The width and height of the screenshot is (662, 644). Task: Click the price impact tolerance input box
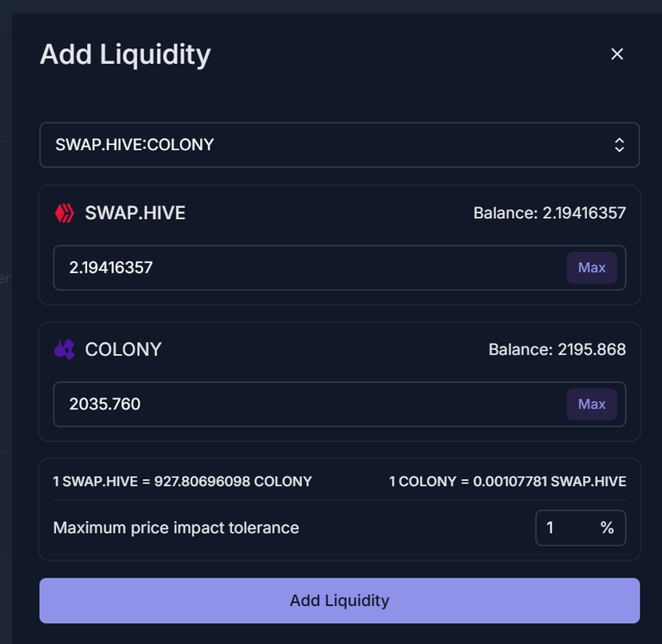click(580, 528)
